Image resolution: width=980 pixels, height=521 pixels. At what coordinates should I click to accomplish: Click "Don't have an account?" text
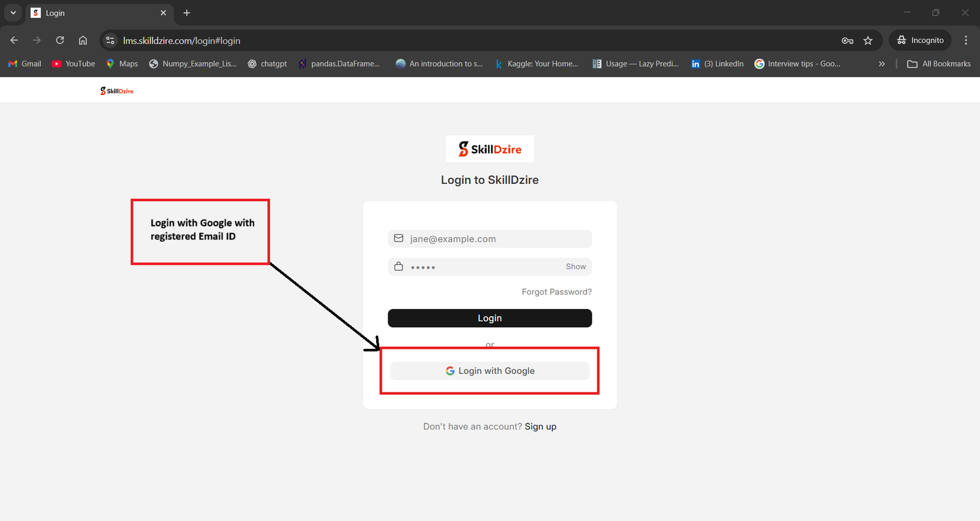472,427
